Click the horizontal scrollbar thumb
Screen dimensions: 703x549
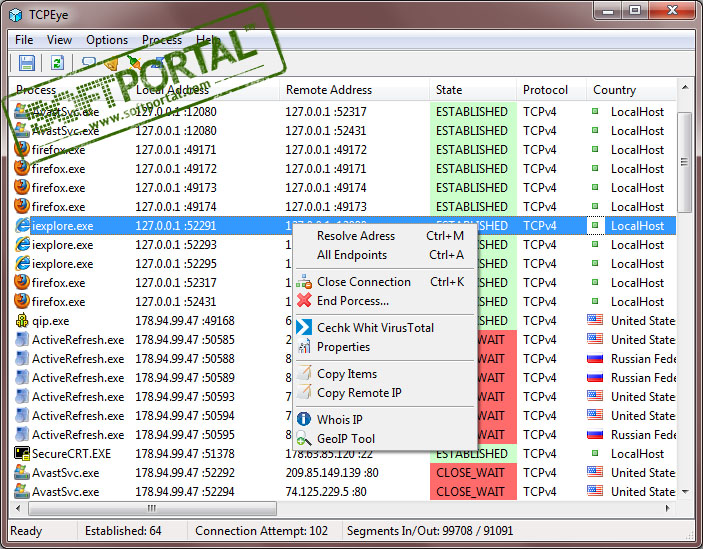pos(152,508)
